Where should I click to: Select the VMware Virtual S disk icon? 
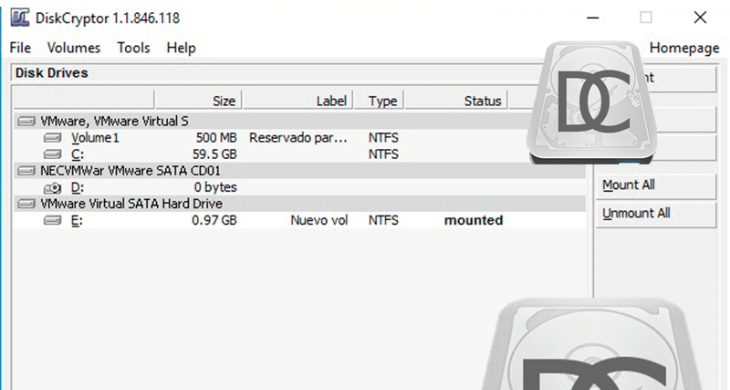26,121
